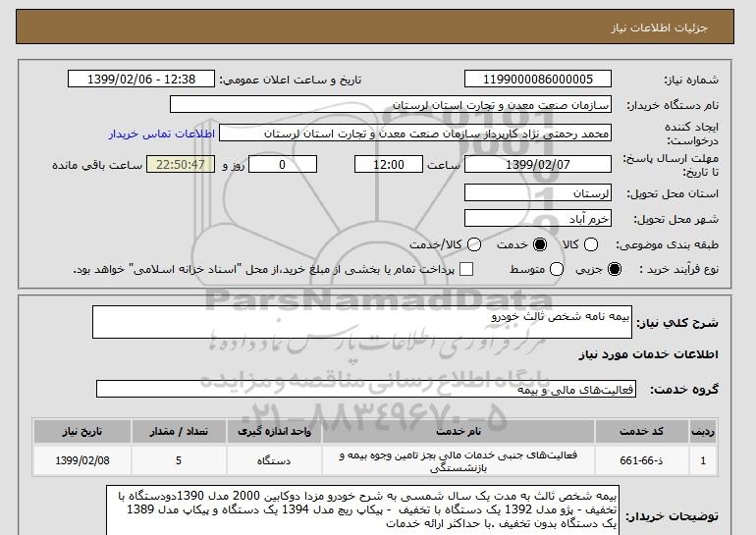Click the buyer notes text area
756x535 pixels.
coord(362,509)
